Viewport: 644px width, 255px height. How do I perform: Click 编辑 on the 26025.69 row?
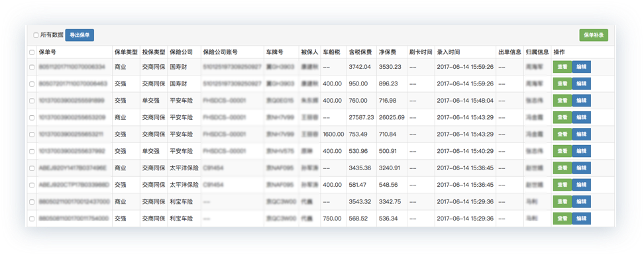coord(581,117)
